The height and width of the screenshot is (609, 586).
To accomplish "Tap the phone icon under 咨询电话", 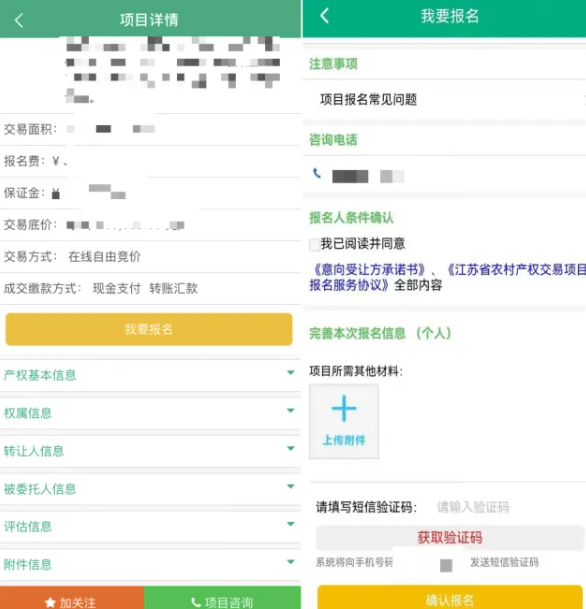I will point(317,174).
